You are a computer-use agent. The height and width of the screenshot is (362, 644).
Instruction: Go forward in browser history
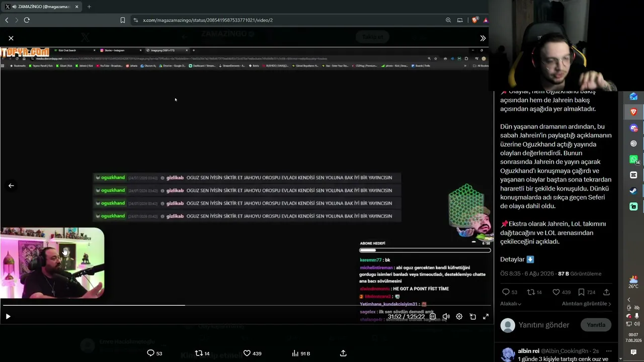tap(17, 20)
